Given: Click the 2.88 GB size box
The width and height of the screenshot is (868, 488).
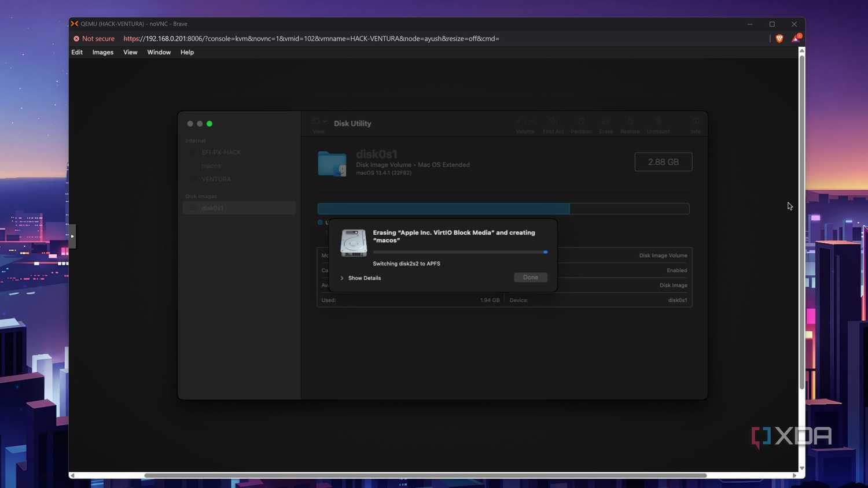Looking at the screenshot, I should [664, 162].
